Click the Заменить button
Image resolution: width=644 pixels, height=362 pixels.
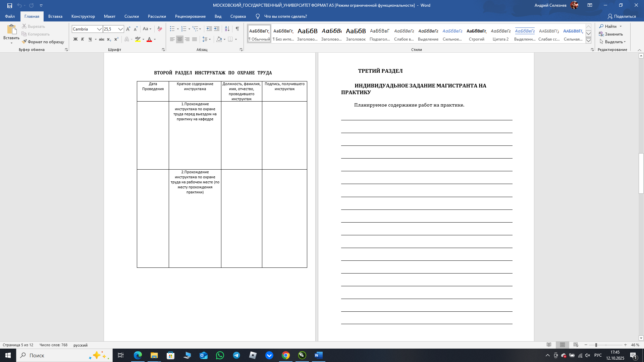pyautogui.click(x=611, y=34)
